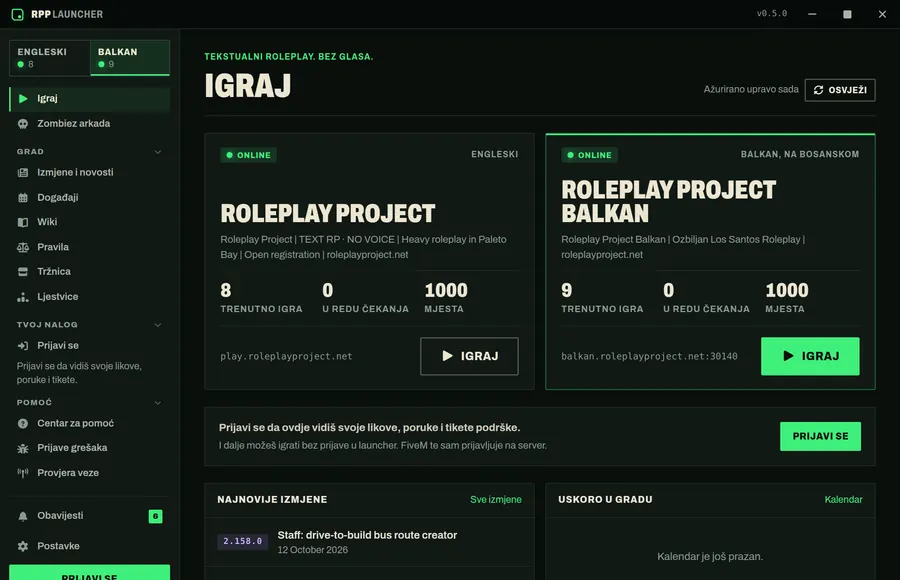This screenshot has width=900, height=580.
Task: Click the Postavke gear icon
Action: coord(23,546)
